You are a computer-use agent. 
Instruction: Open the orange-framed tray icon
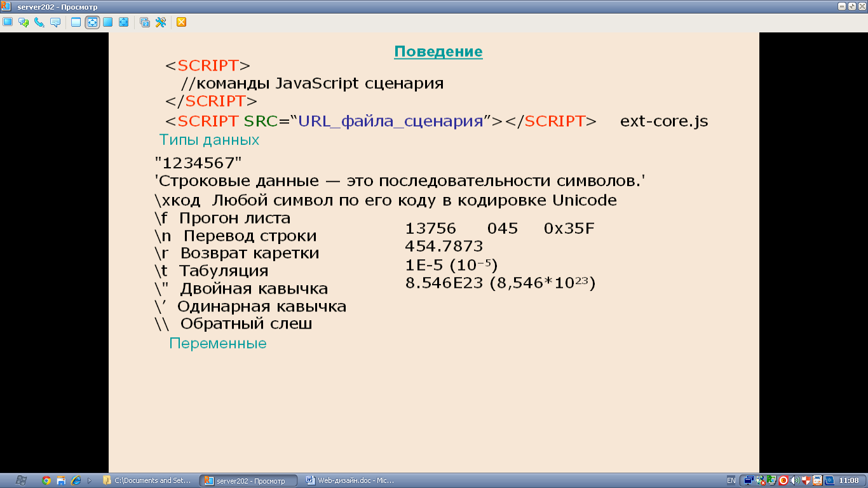817,480
